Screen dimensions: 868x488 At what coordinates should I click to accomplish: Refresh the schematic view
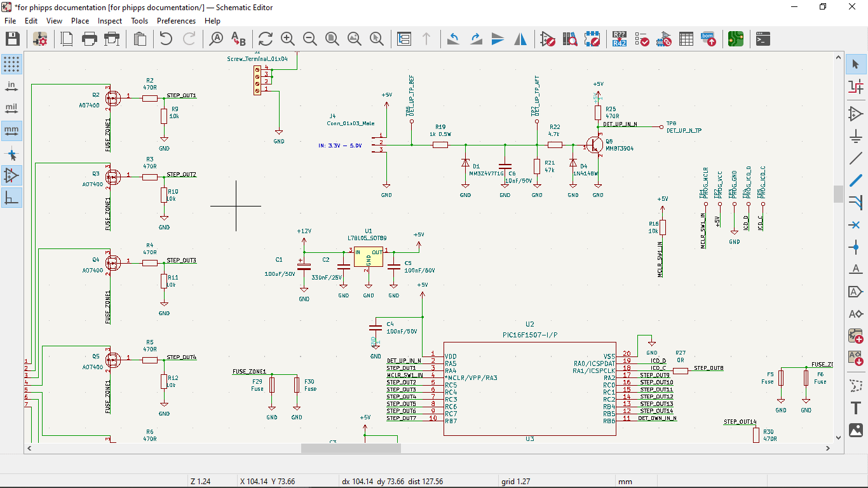pyautogui.click(x=265, y=39)
